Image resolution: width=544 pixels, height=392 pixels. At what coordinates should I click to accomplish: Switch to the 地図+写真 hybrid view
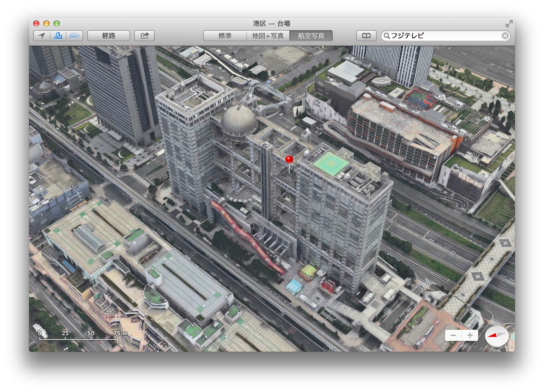268,36
